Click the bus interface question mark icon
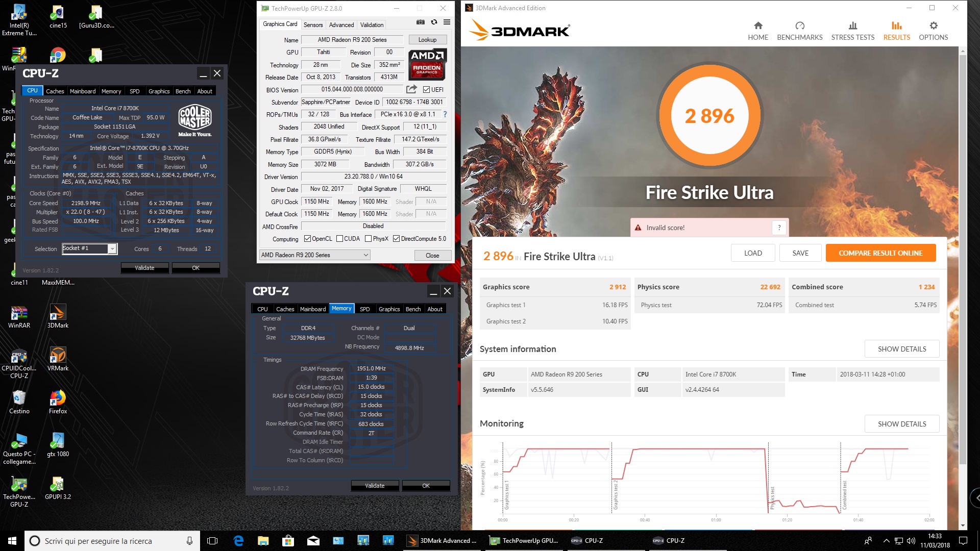 tap(445, 114)
